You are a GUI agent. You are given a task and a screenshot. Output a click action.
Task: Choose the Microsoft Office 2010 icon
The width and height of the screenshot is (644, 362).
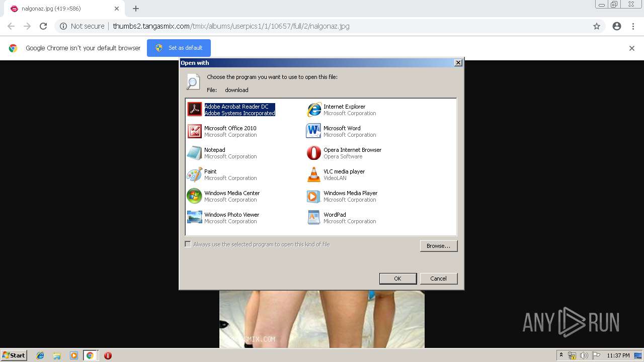(195, 131)
